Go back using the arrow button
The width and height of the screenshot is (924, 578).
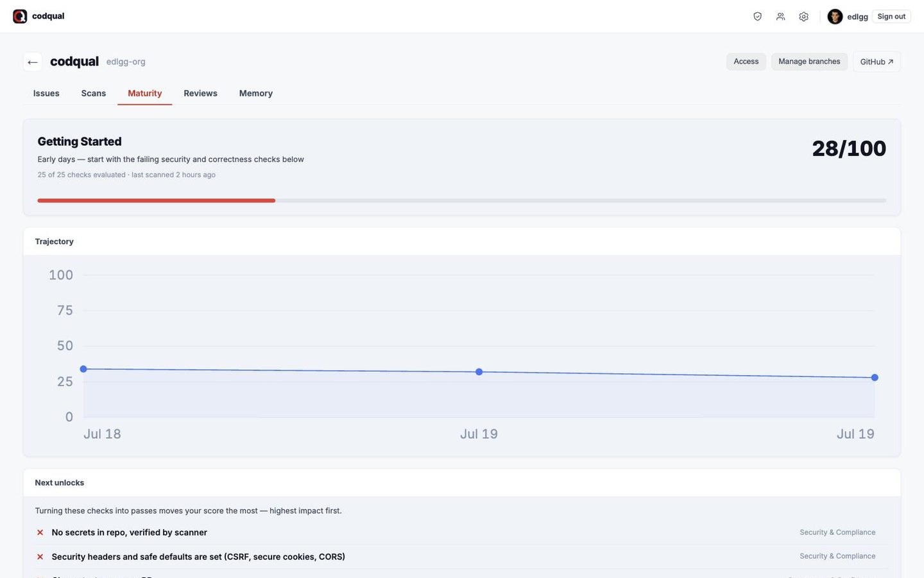pyautogui.click(x=33, y=62)
